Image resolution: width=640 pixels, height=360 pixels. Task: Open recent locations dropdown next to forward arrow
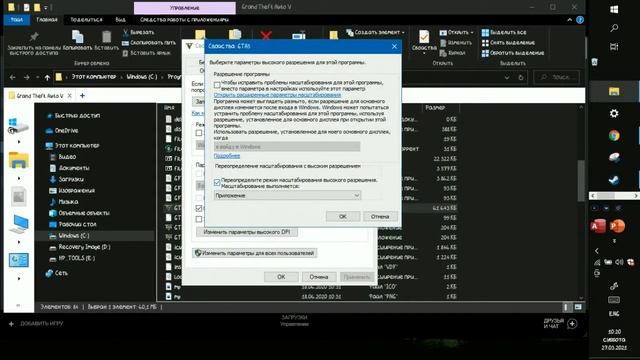37,77
